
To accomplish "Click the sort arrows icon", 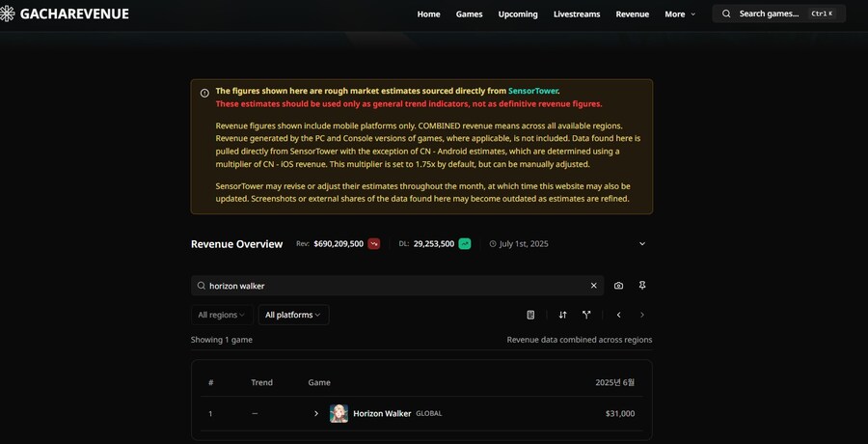I will pos(562,315).
